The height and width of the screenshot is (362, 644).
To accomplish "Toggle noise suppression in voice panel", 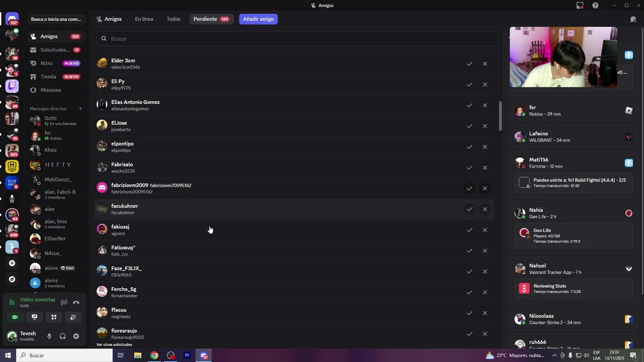I will [x=64, y=302].
